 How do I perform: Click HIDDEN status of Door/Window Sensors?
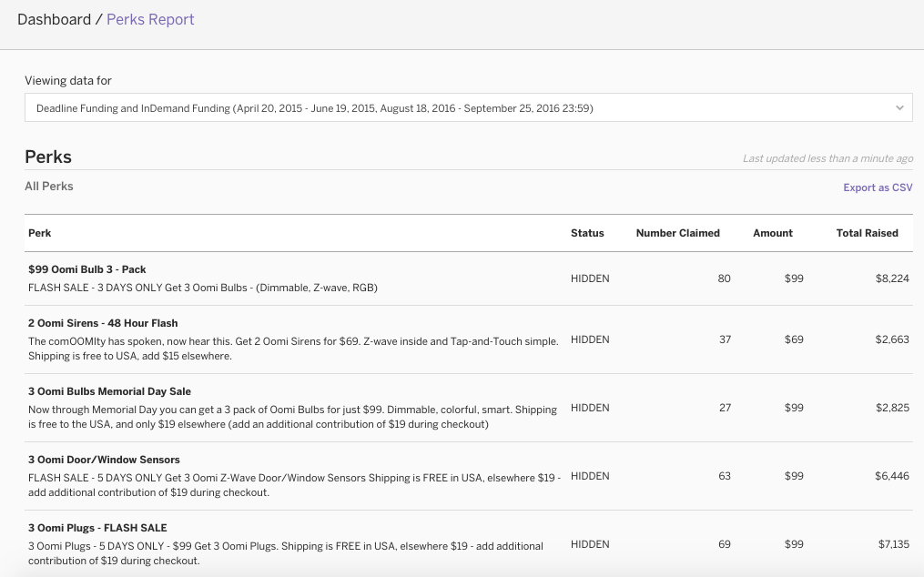(x=590, y=476)
